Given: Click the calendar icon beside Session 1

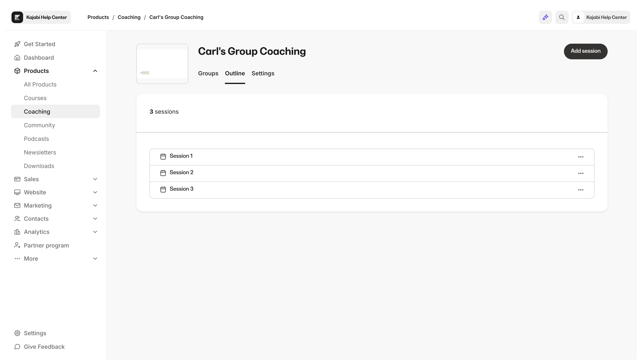Looking at the screenshot, I should 163,156.
